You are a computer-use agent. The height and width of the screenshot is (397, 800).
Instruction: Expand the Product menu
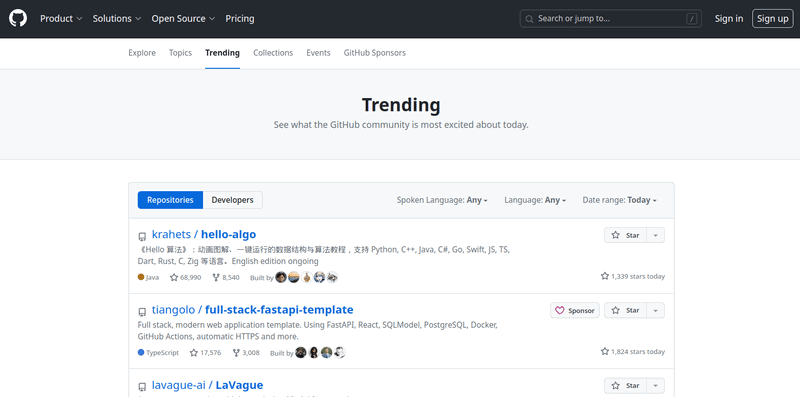pyautogui.click(x=61, y=19)
